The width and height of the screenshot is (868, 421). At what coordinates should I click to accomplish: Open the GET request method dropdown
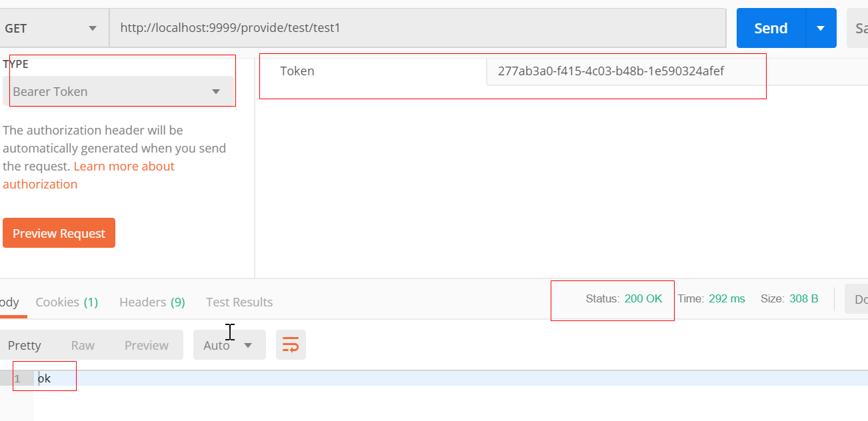53,27
